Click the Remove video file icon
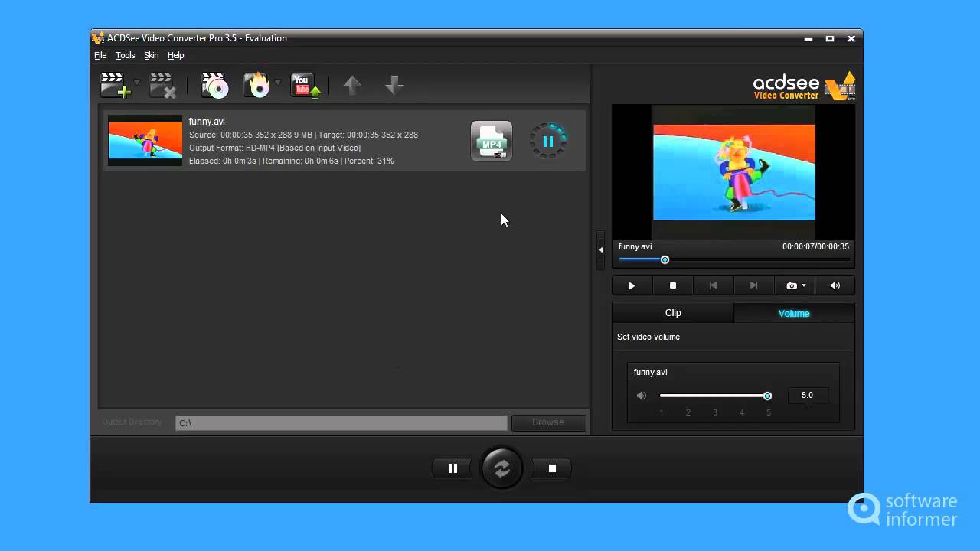This screenshot has width=980, height=551. click(x=162, y=85)
